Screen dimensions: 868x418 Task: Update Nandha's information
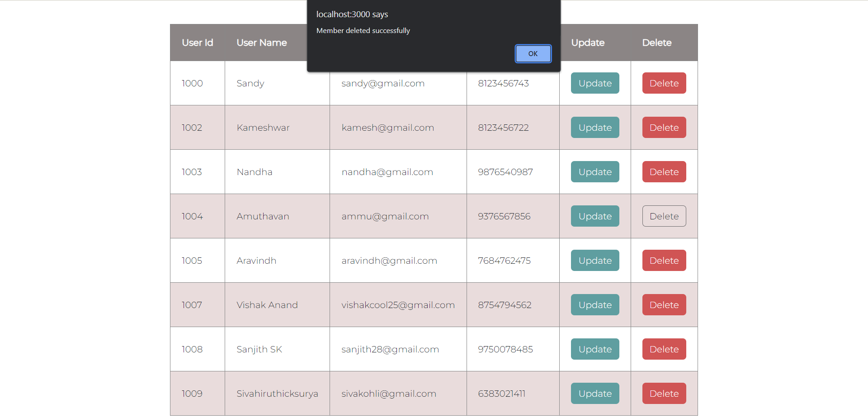tap(594, 171)
